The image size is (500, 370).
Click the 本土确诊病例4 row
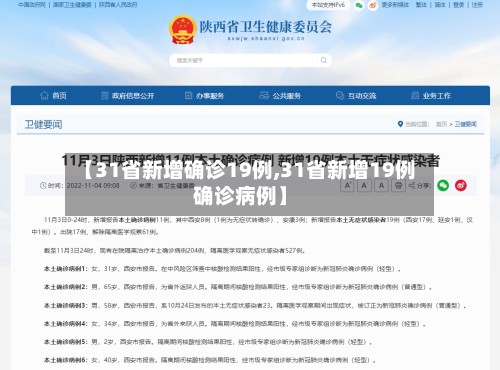coord(235,323)
